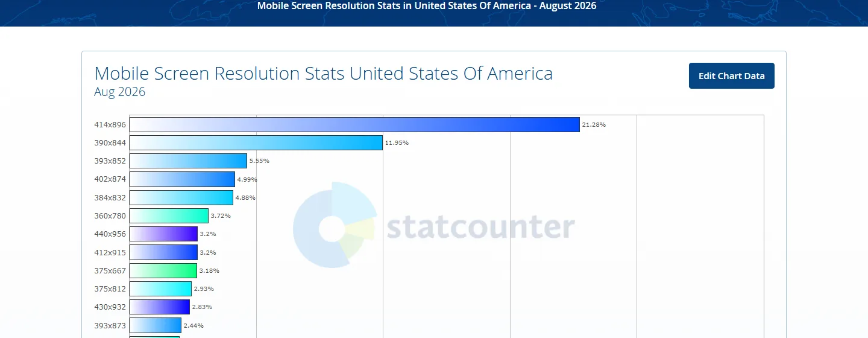Click the 393x873 resolution bar
This screenshot has width=868, height=338.
(x=156, y=325)
